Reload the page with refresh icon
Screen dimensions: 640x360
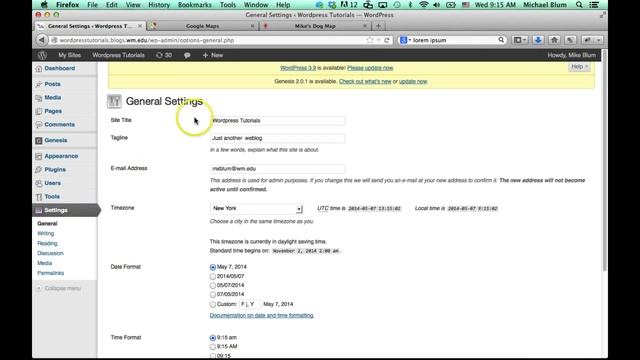(387, 40)
